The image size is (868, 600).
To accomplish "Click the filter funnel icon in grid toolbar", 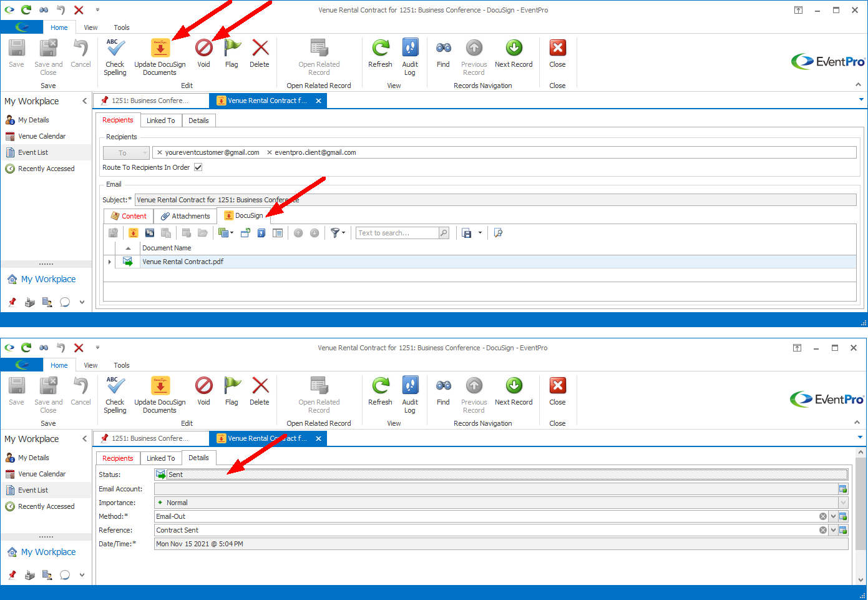I will tap(335, 233).
